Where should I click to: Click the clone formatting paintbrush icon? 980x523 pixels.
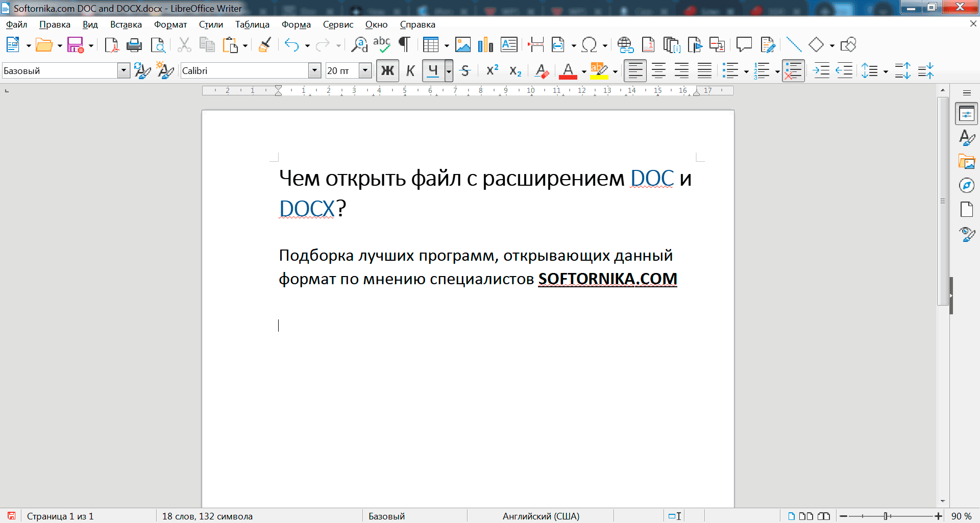[264, 45]
